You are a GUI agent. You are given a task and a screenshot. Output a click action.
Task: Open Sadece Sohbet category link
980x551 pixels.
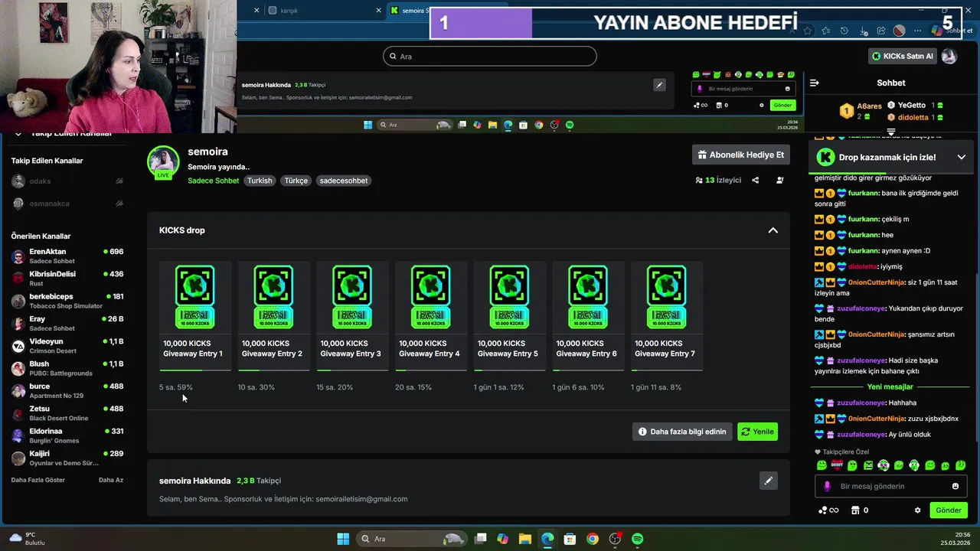pyautogui.click(x=214, y=181)
